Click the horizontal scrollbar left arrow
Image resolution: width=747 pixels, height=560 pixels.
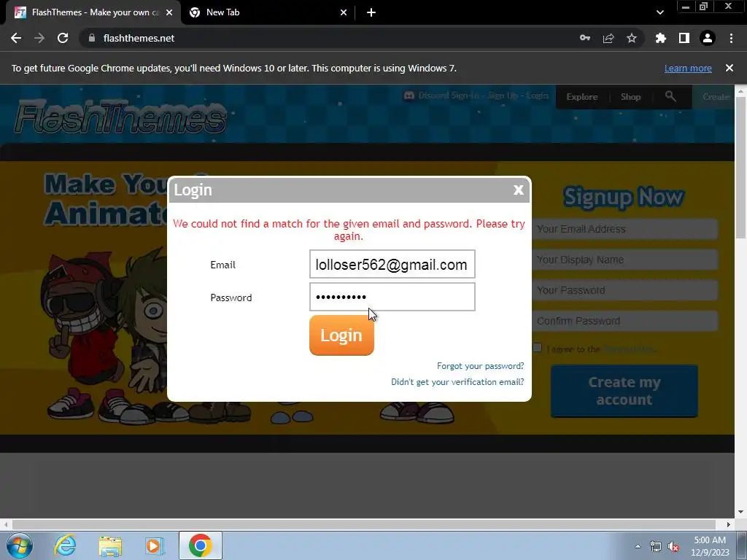(x=6, y=524)
